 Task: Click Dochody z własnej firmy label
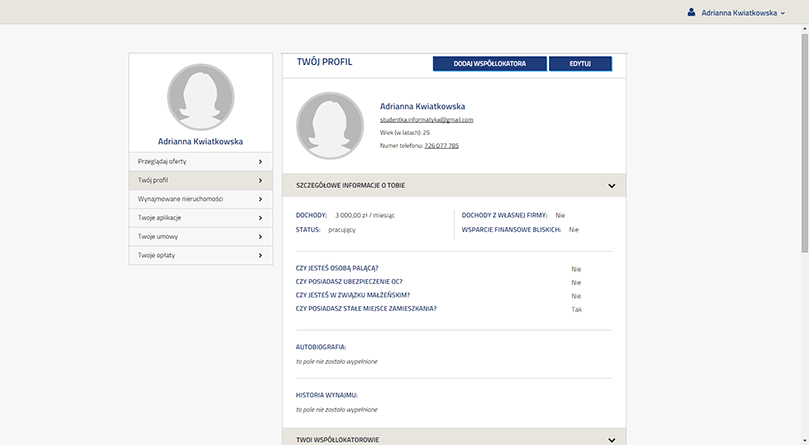point(504,215)
